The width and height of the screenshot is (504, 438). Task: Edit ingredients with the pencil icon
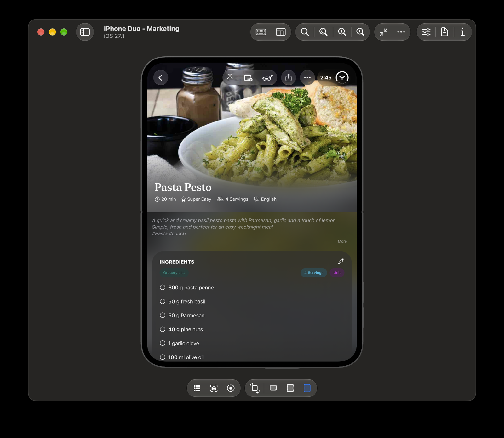coord(341,261)
